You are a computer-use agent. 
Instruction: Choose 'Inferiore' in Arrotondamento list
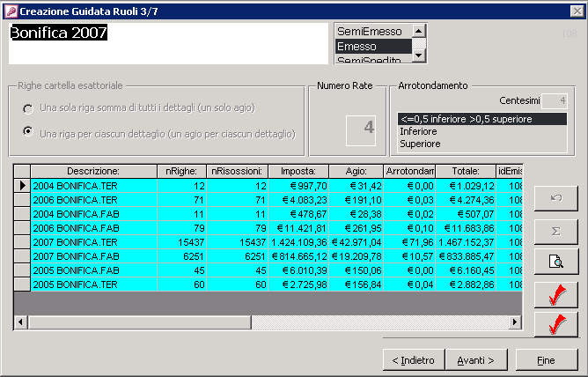(418, 131)
